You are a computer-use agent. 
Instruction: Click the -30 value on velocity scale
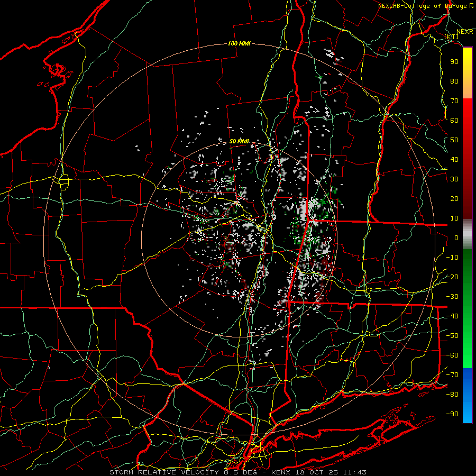(452, 297)
